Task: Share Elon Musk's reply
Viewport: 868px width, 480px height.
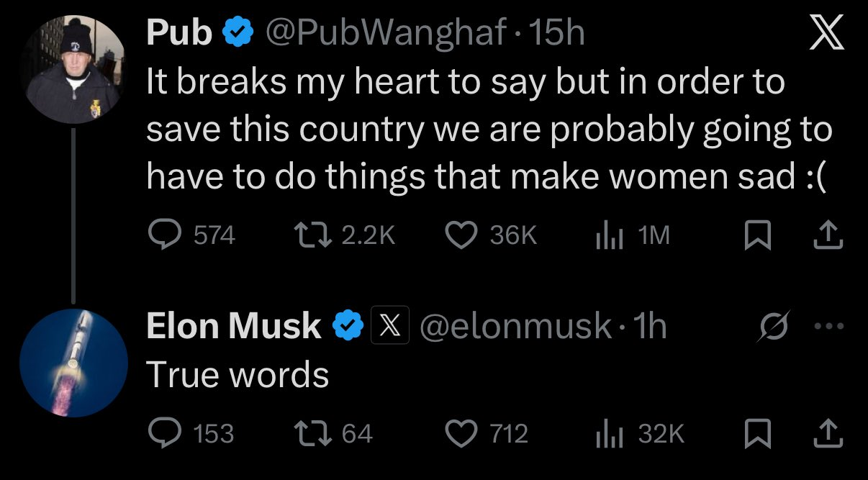Action: click(x=828, y=433)
